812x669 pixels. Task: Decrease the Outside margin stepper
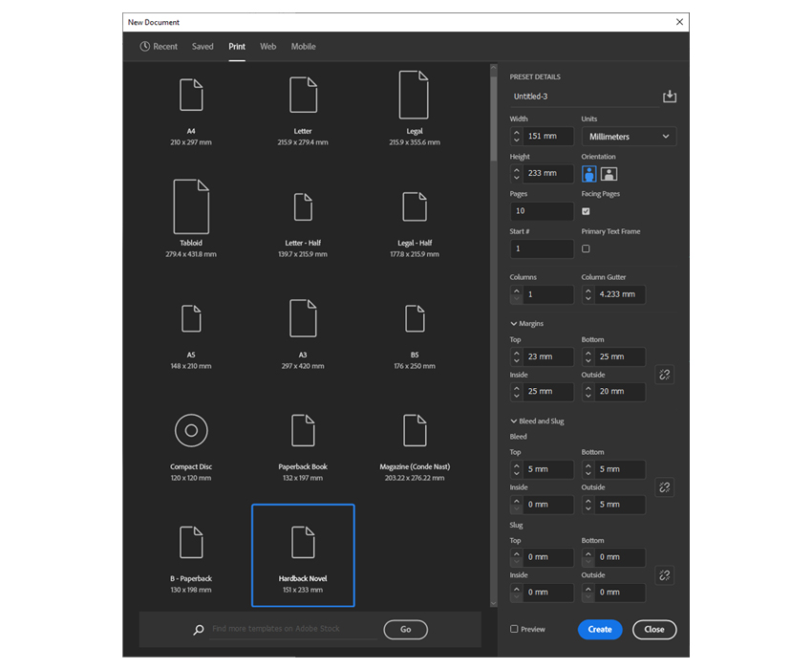[x=588, y=396]
